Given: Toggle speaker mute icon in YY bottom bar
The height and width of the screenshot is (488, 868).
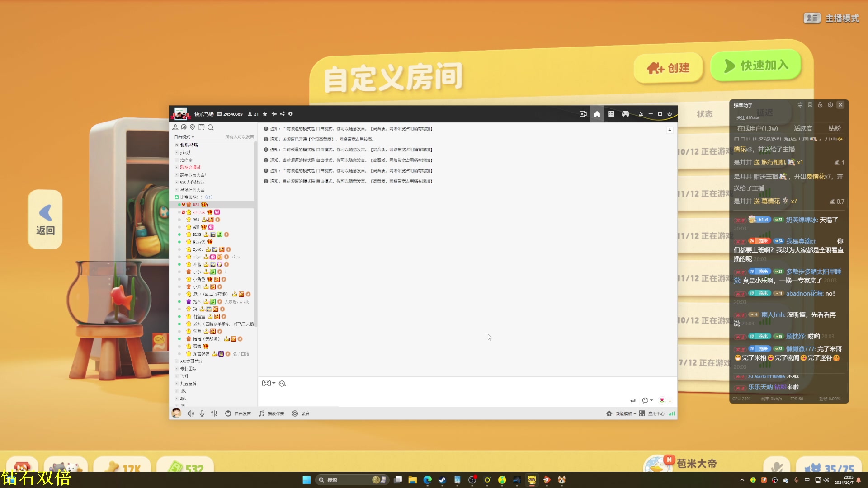Looking at the screenshot, I should (191, 413).
